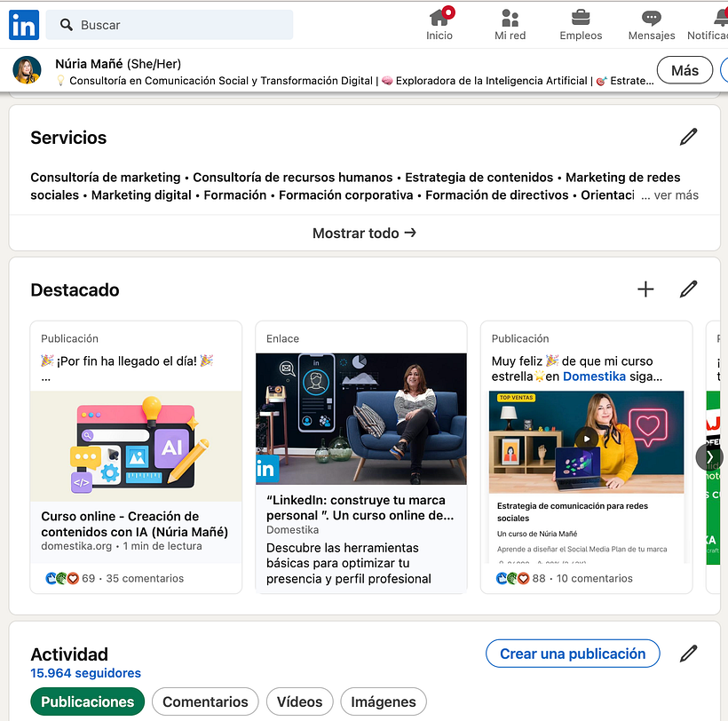Image resolution: width=728 pixels, height=721 pixels.
Task: Edit Actividad settings with the pencil icon
Action: [x=689, y=654]
